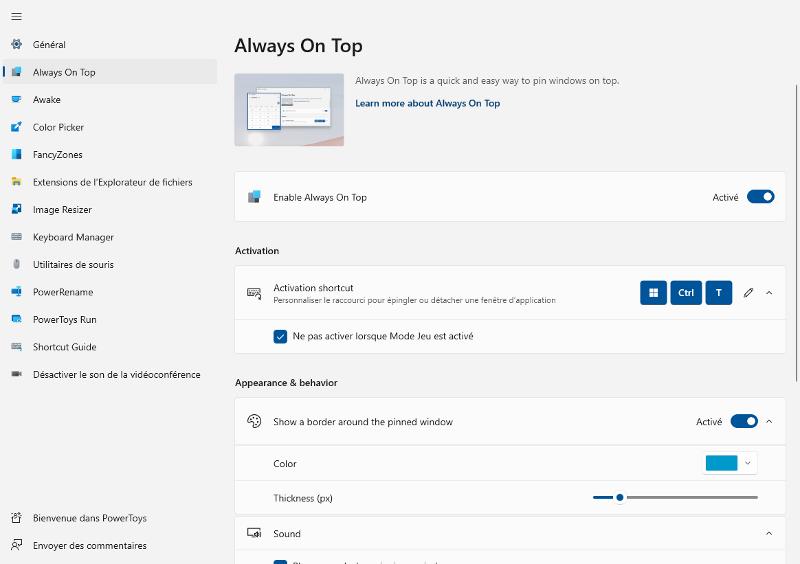Open Extensions de l'Explorateur de fichiers page
Screen dimensions: 800x564
pyautogui.click(x=110, y=182)
